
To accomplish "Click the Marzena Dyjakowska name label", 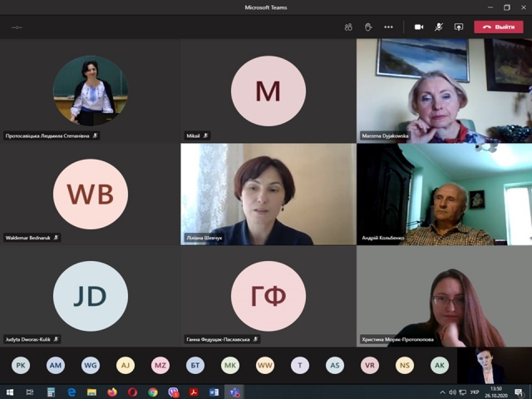I will 385,135.
